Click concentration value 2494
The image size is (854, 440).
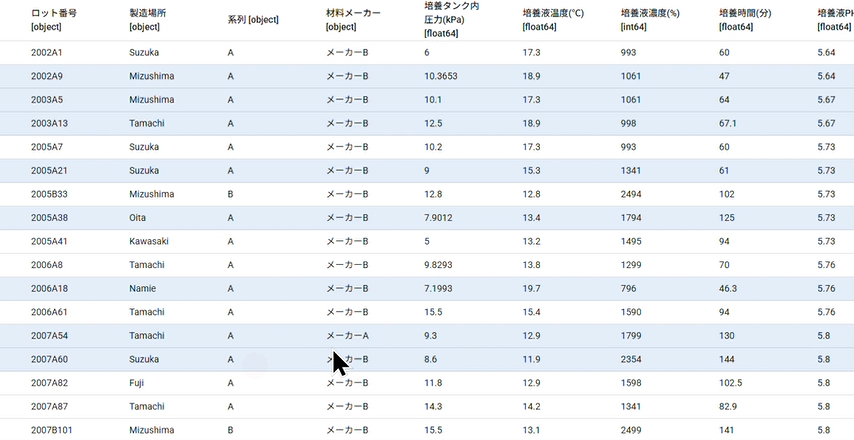[x=632, y=194]
